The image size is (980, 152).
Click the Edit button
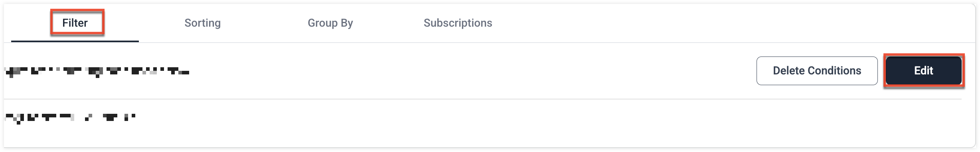[923, 71]
